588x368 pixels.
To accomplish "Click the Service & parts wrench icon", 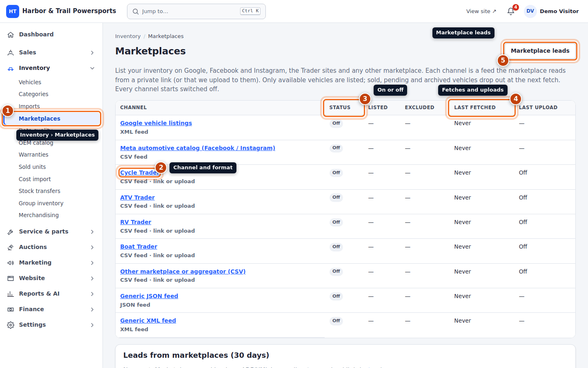I will coord(11,232).
